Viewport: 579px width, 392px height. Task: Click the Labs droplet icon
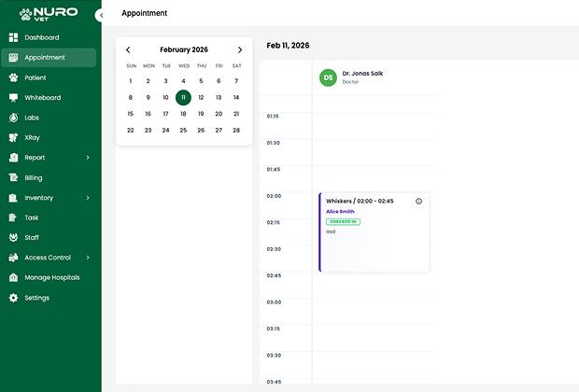click(x=13, y=118)
